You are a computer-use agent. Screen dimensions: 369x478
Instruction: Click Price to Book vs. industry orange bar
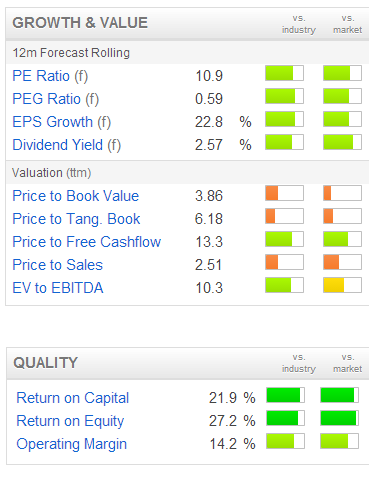[x=284, y=193]
